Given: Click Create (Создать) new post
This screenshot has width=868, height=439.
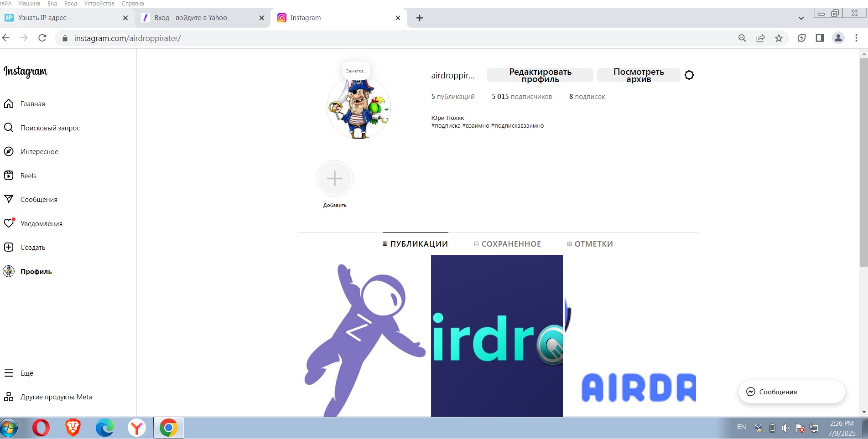Looking at the screenshot, I should (32, 248).
